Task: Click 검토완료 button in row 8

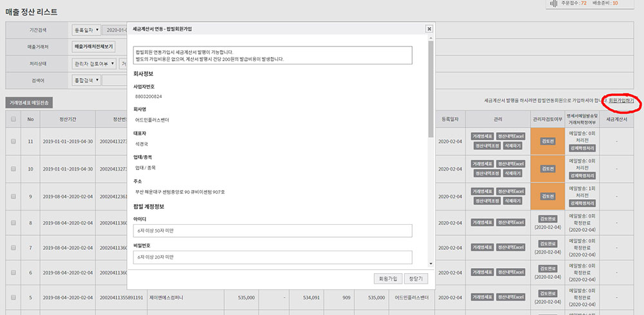Action: (547, 219)
